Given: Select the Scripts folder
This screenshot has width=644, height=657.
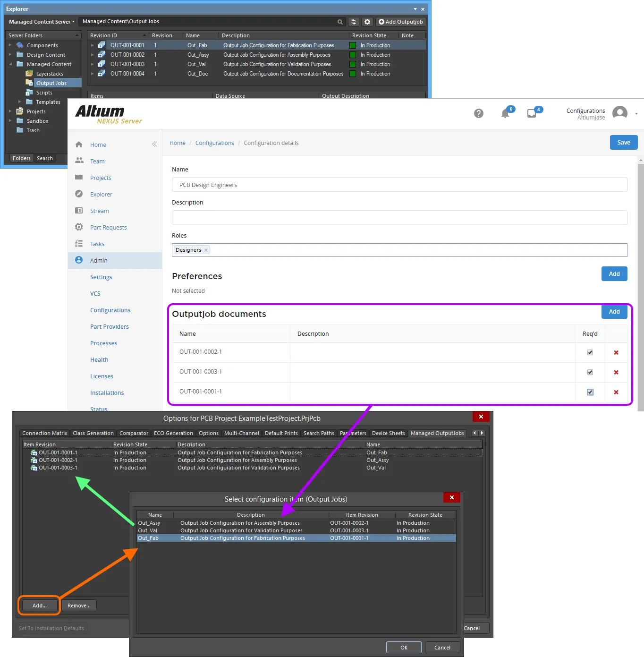Looking at the screenshot, I should coord(44,93).
